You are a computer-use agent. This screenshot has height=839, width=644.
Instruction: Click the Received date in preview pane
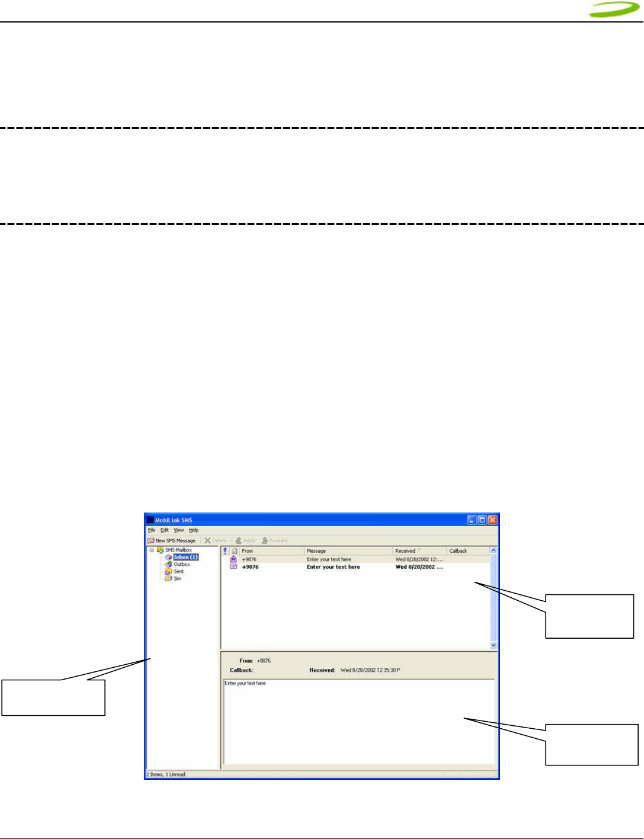[370, 670]
